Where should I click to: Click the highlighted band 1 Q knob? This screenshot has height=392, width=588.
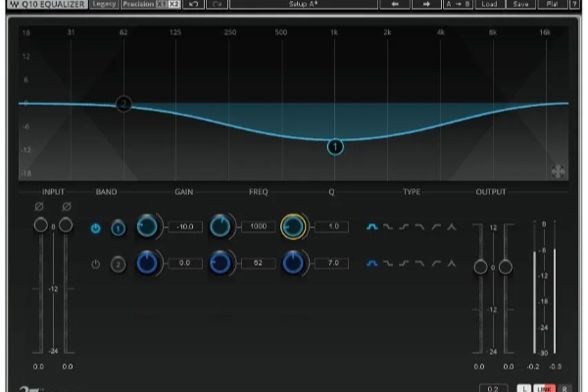[293, 226]
